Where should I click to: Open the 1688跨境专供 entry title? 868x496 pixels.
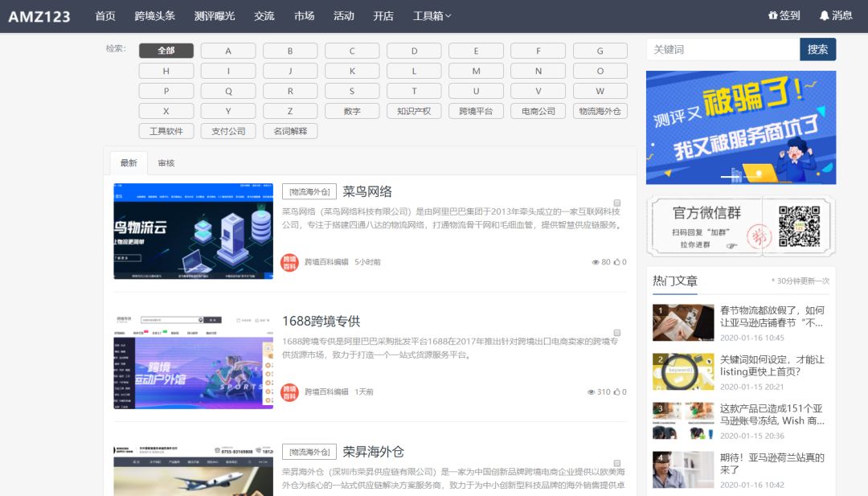tap(321, 321)
